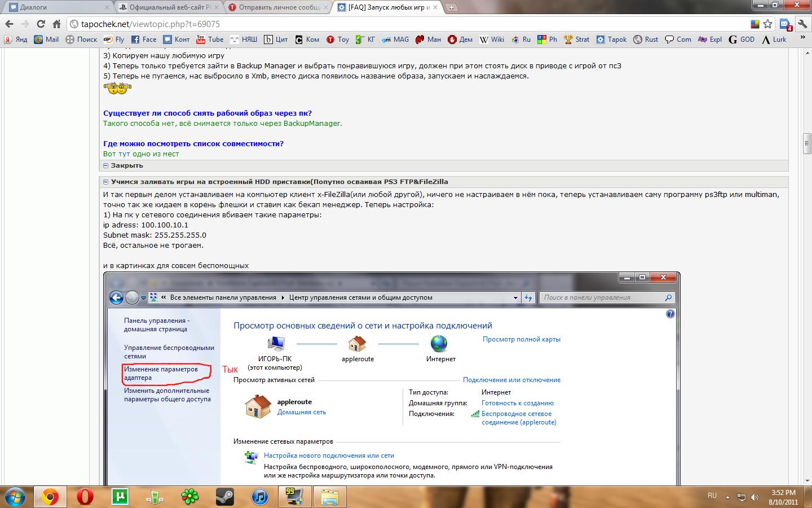The height and width of the screenshot is (508, 812).
Task: Open the volume speaker tray icon
Action: pos(754,497)
